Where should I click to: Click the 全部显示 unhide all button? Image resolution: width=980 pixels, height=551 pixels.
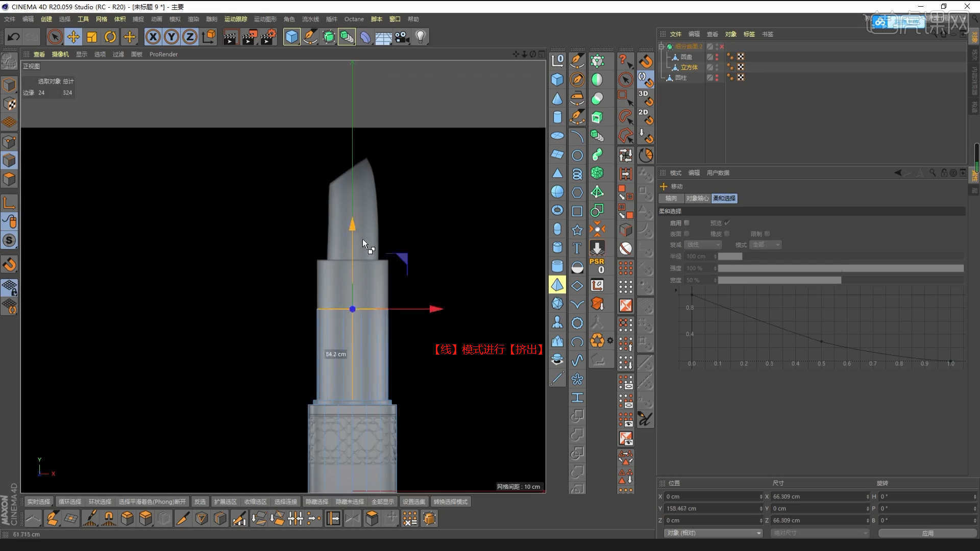(383, 502)
